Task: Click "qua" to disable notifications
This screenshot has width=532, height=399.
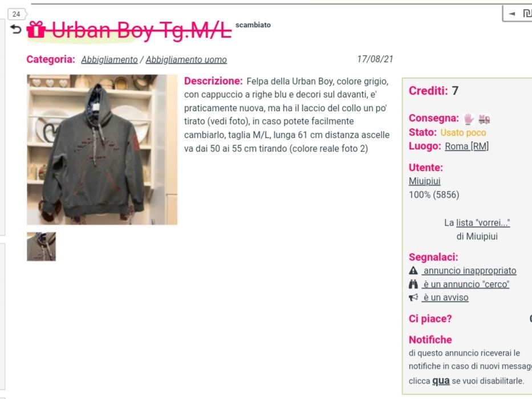Action: point(441,381)
